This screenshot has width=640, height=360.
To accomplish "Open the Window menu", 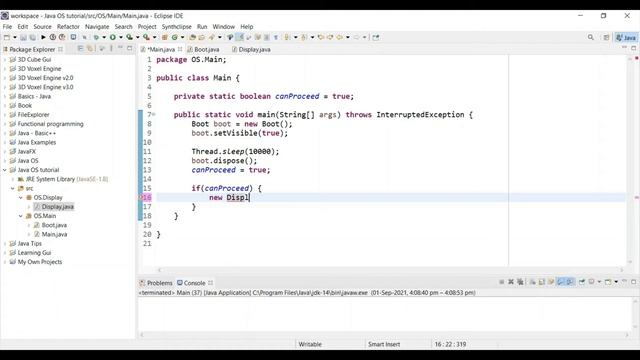I will [224, 27].
